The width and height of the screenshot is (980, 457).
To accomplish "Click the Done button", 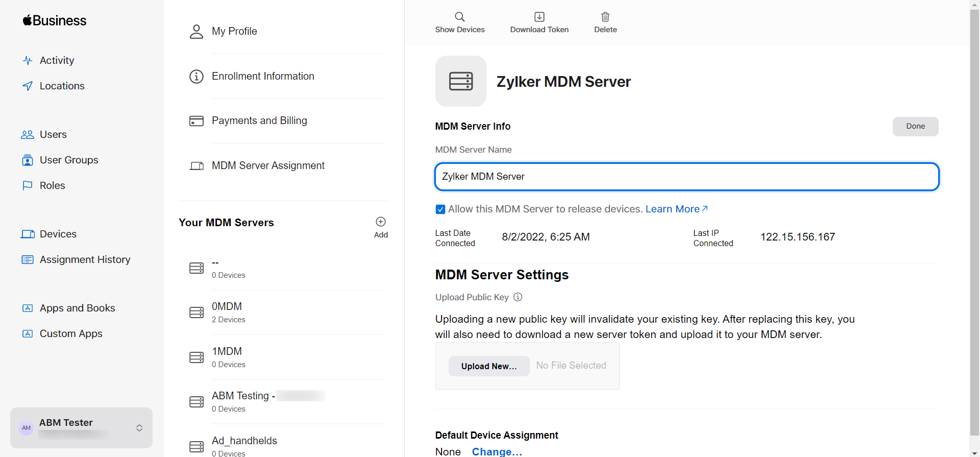I will pyautogui.click(x=915, y=126).
